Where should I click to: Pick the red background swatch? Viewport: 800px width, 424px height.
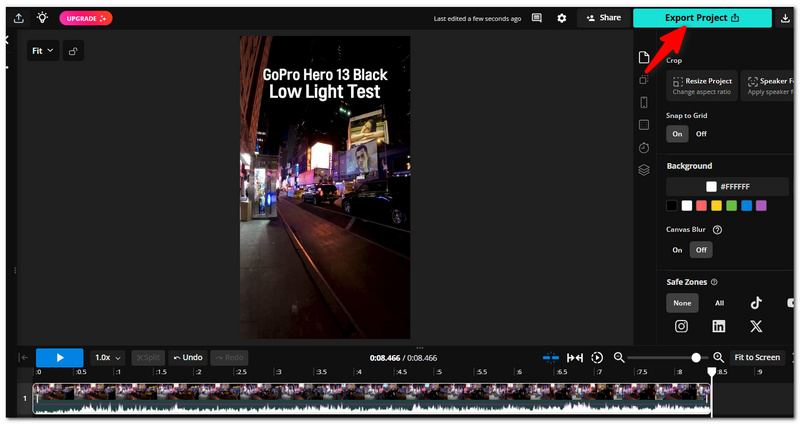pos(702,206)
